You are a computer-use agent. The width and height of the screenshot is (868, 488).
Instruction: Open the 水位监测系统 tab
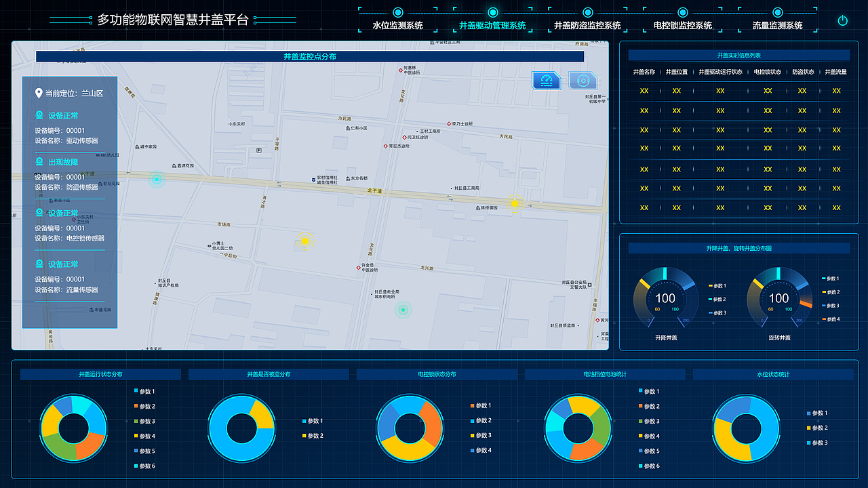click(398, 25)
